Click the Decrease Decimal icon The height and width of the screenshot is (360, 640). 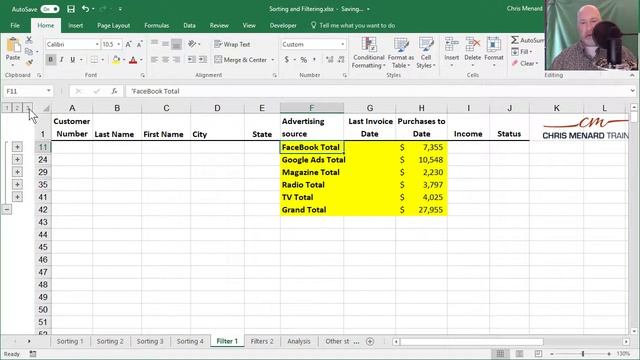[341, 60]
